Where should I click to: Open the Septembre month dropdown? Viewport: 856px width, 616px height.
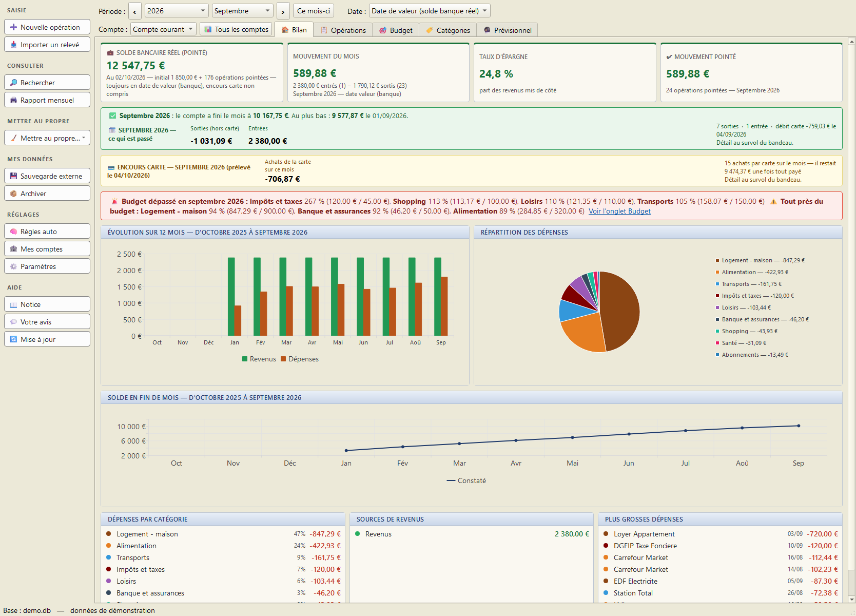242,11
